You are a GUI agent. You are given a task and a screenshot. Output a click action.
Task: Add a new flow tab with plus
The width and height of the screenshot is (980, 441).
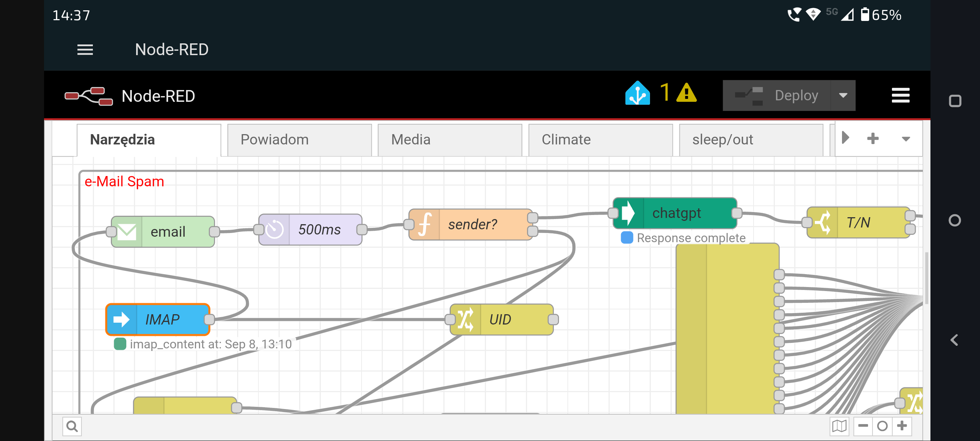[x=873, y=139]
